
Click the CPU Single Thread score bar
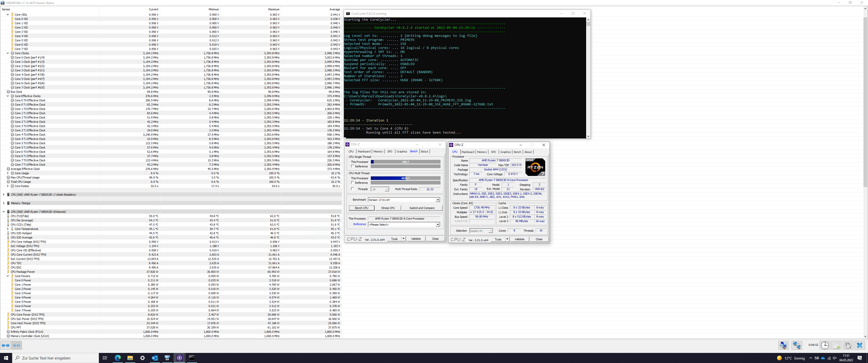(x=405, y=162)
